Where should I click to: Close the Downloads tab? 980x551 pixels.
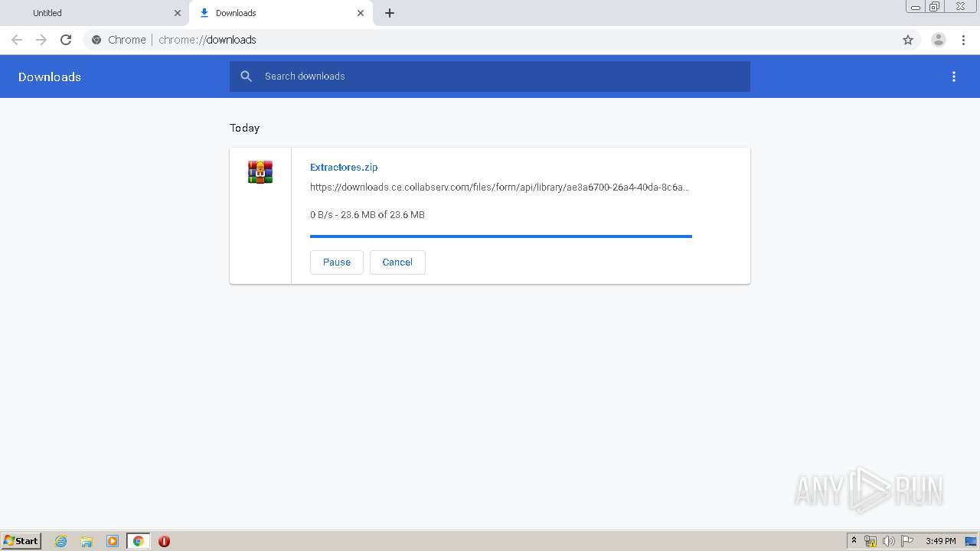(x=361, y=13)
